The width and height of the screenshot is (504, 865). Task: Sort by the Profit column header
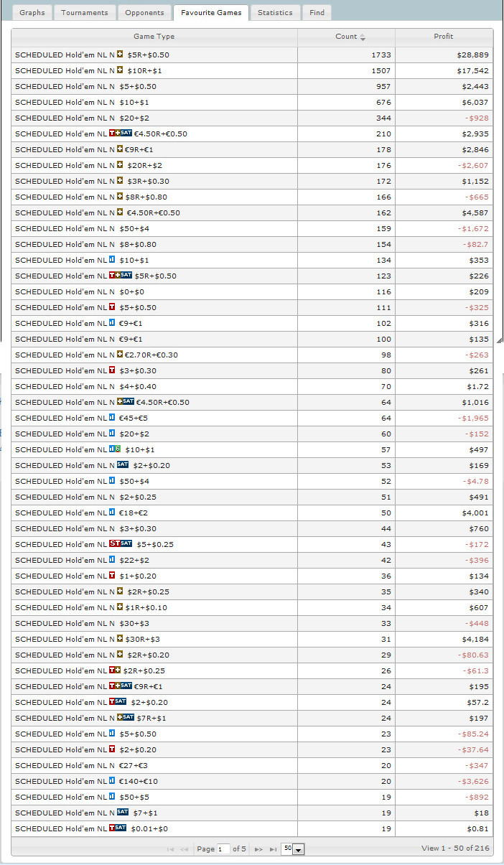[x=444, y=37]
